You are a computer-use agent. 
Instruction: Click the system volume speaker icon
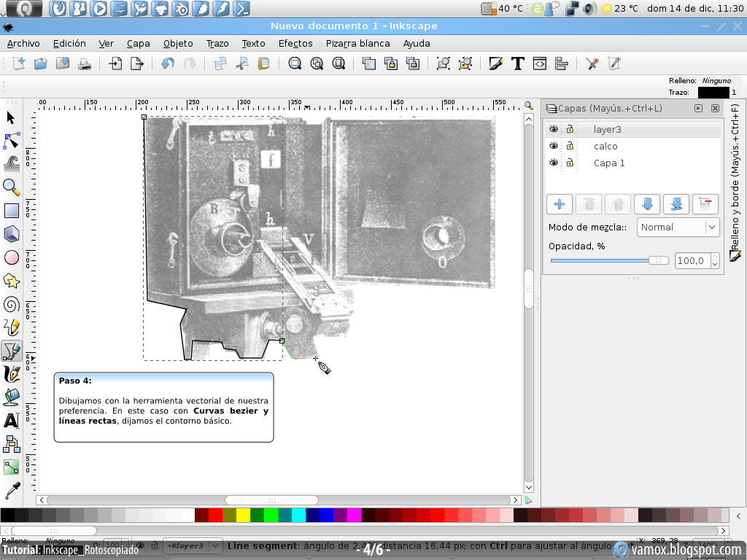pyautogui.click(x=589, y=8)
